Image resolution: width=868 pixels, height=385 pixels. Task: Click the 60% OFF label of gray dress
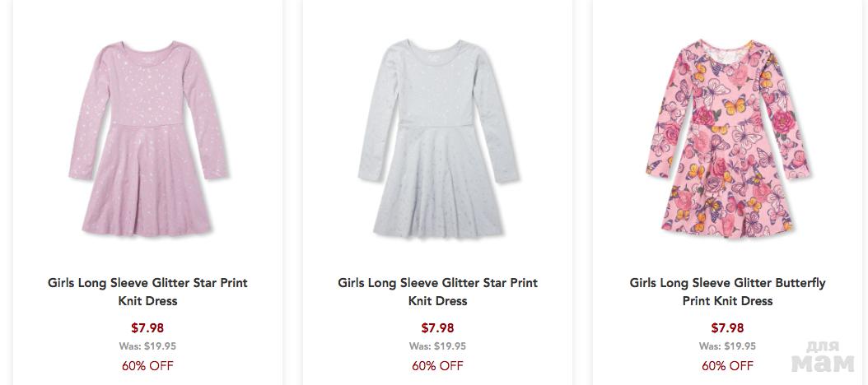tap(437, 366)
